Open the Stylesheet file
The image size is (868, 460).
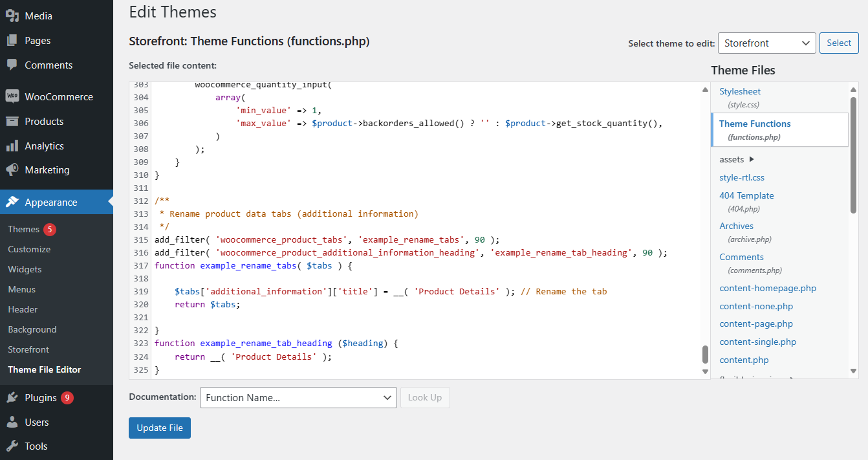click(x=740, y=92)
